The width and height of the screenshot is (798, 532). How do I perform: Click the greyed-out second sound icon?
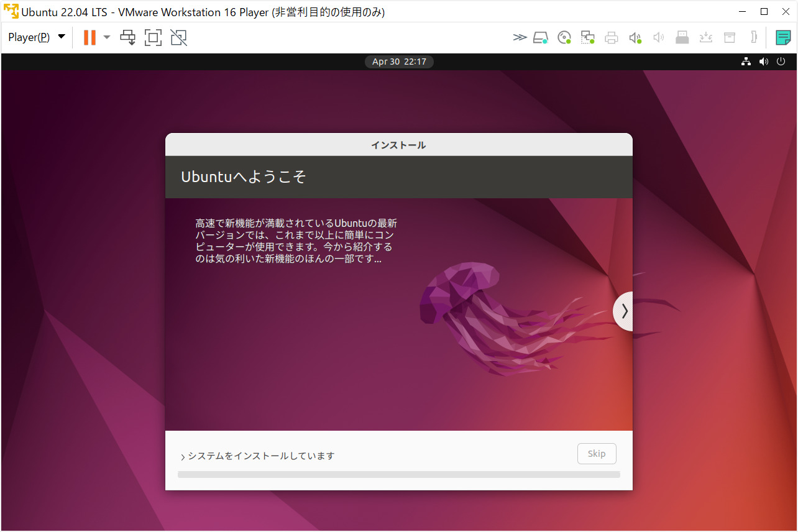659,37
